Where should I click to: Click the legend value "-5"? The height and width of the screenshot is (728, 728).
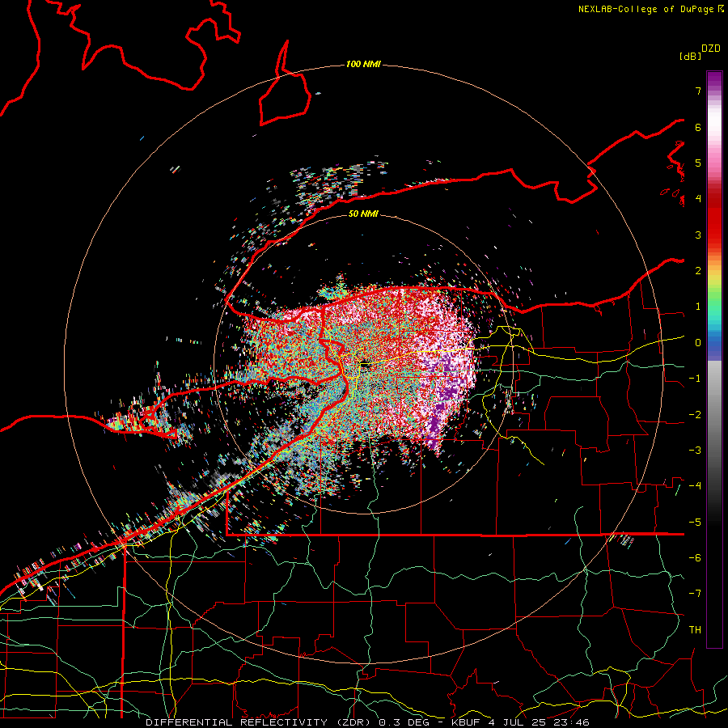pos(695,522)
